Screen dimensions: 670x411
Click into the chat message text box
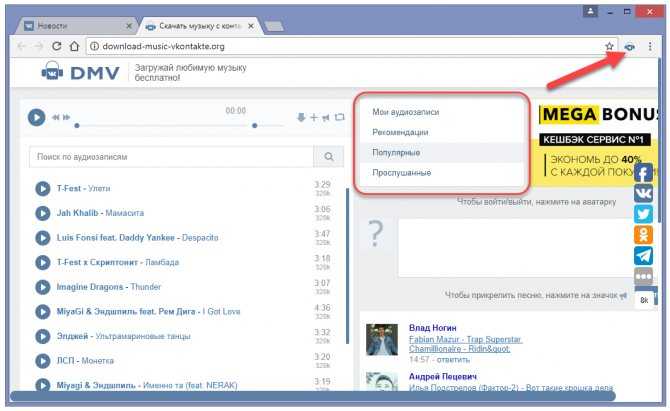pos(517,248)
